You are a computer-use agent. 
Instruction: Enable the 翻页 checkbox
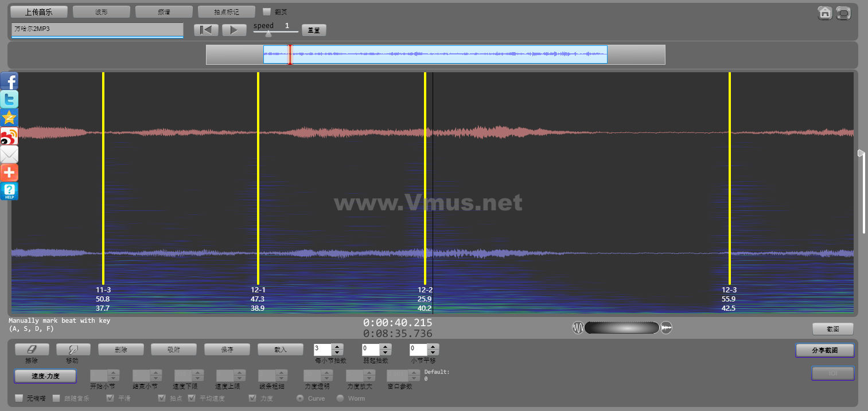267,11
